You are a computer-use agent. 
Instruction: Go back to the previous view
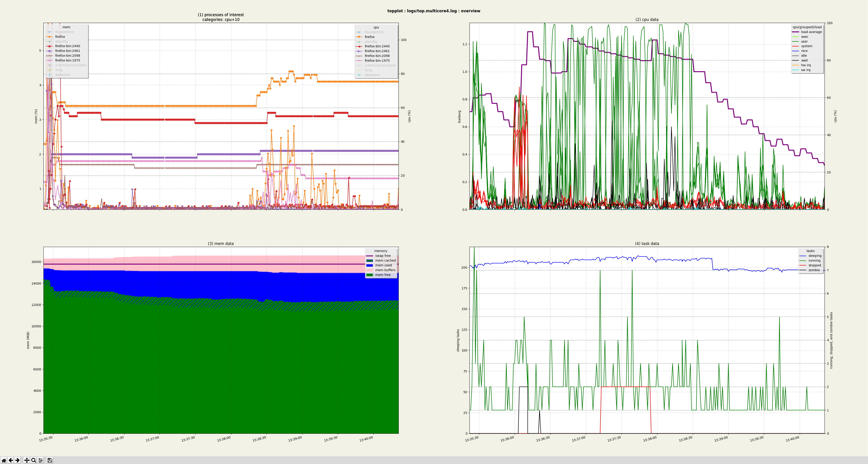[x=11, y=460]
